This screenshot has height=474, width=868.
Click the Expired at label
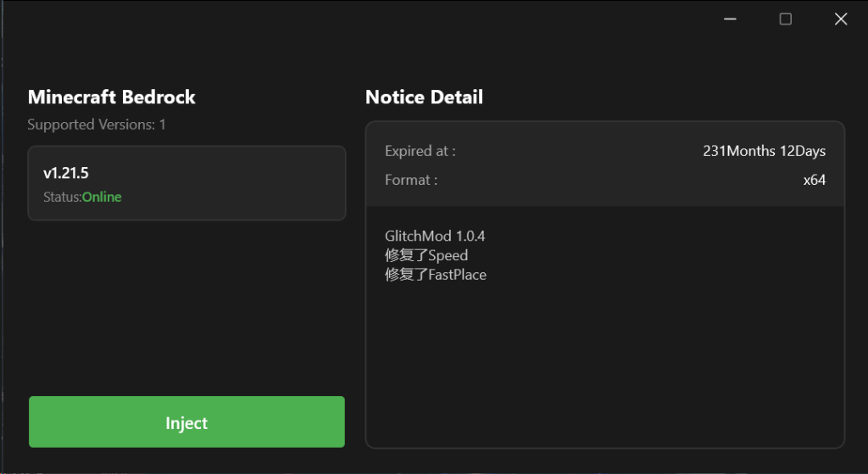pos(420,151)
